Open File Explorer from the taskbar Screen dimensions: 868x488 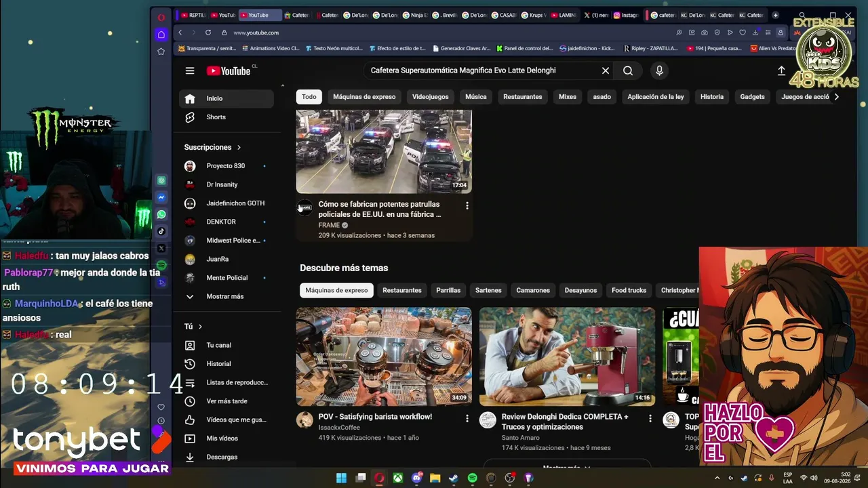[x=435, y=478]
